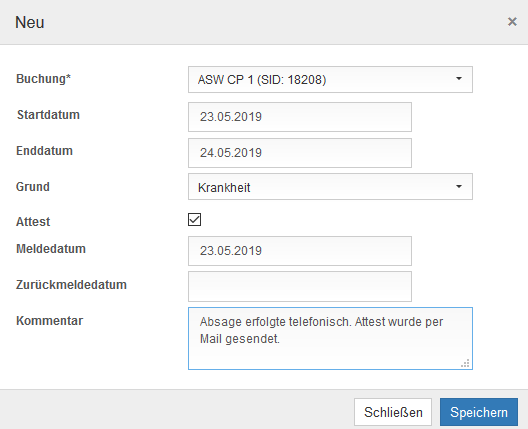Select the ASW CP 1 booking combo box

click(330, 79)
